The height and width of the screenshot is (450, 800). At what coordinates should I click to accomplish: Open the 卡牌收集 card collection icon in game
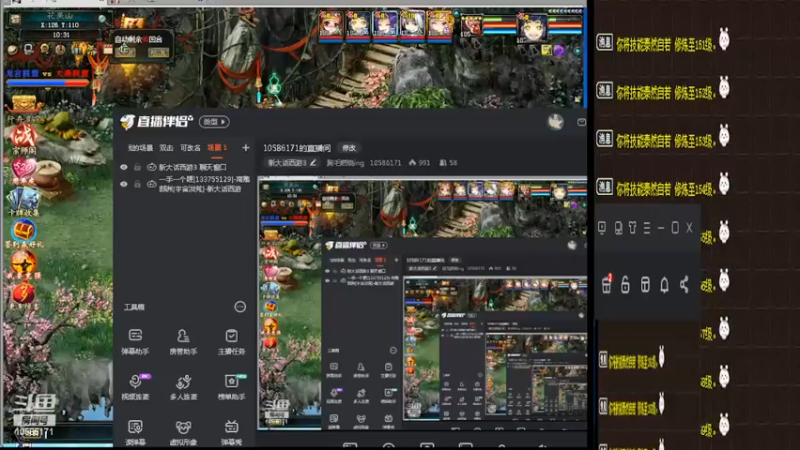23,201
